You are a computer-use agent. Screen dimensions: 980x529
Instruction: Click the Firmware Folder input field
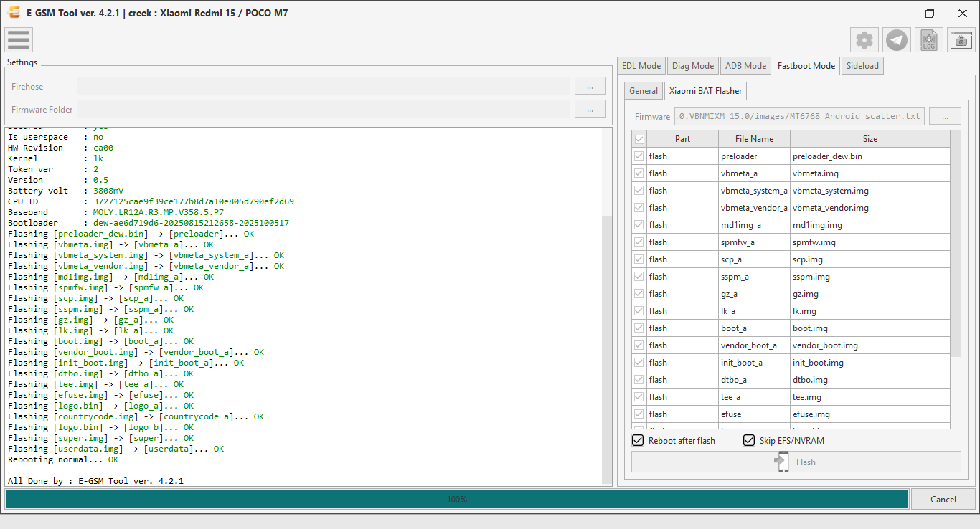[x=324, y=109]
